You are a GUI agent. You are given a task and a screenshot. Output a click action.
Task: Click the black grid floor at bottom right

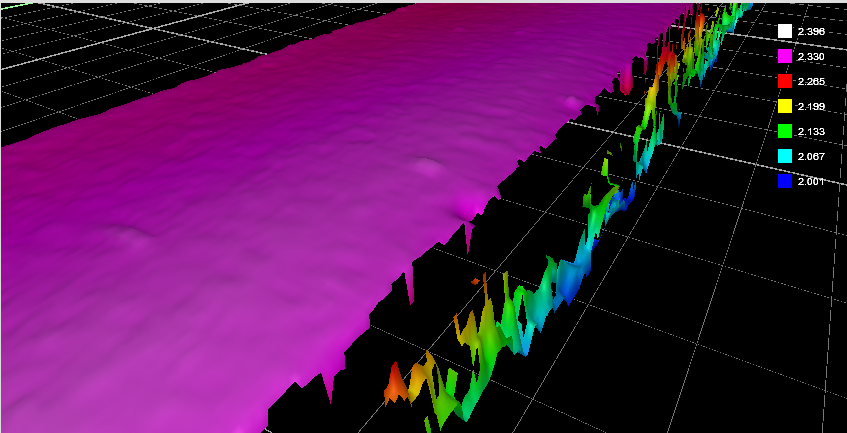pos(720,380)
